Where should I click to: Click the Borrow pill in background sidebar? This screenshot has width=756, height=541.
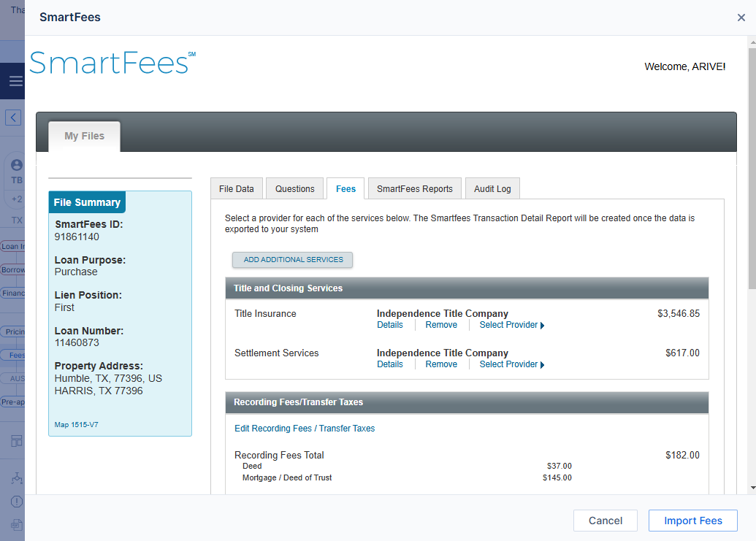click(x=12, y=270)
